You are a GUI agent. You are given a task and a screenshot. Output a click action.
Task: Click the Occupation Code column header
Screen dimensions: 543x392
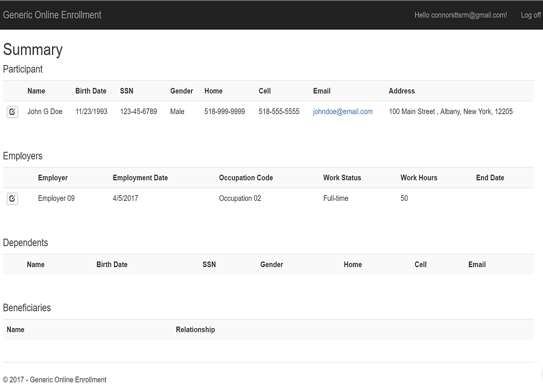pyautogui.click(x=246, y=178)
